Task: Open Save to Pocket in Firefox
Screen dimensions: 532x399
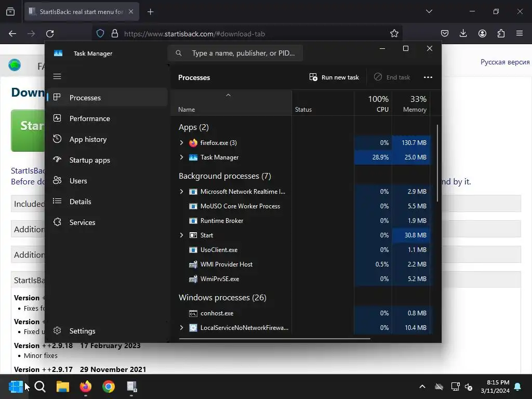Action: coord(445,33)
